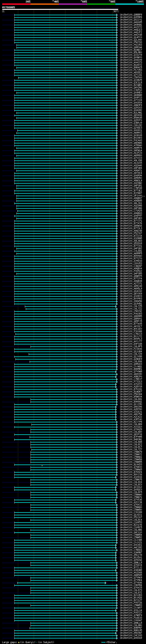This screenshot has width=146, height=644.
Task: Select the UniRef100_Q4C110 label
Action: click(x=131, y=533)
